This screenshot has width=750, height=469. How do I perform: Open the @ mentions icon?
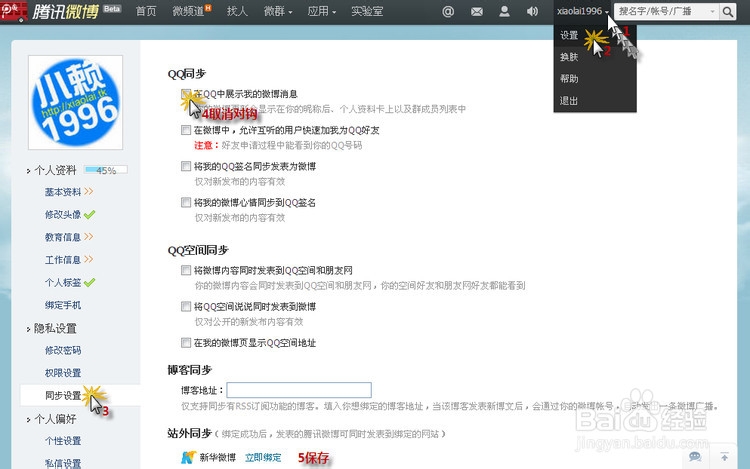click(x=448, y=11)
